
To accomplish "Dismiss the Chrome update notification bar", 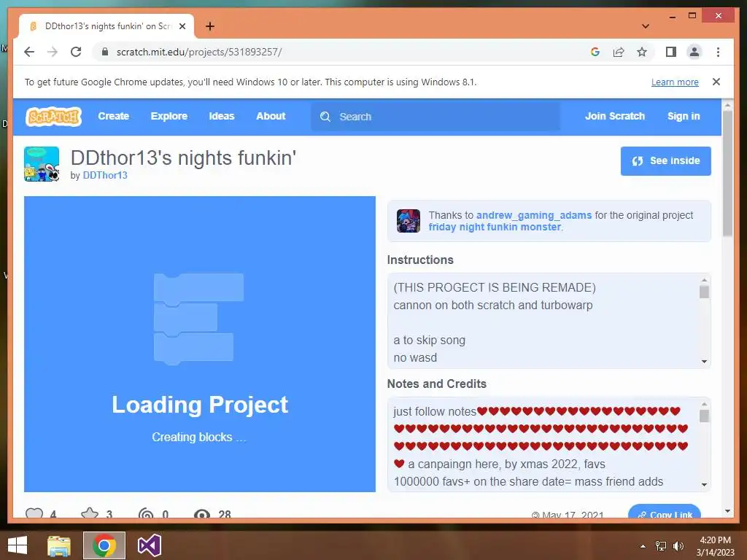I will click(x=716, y=82).
